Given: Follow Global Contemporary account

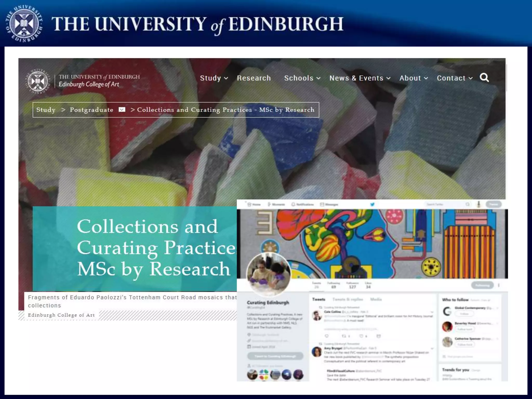Looking at the screenshot, I should (x=464, y=314).
